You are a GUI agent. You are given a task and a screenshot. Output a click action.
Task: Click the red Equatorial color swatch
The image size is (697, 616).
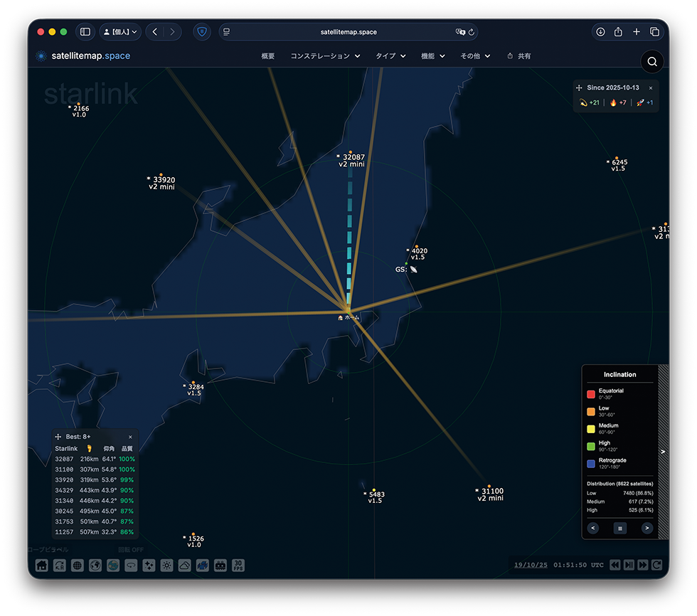click(590, 394)
